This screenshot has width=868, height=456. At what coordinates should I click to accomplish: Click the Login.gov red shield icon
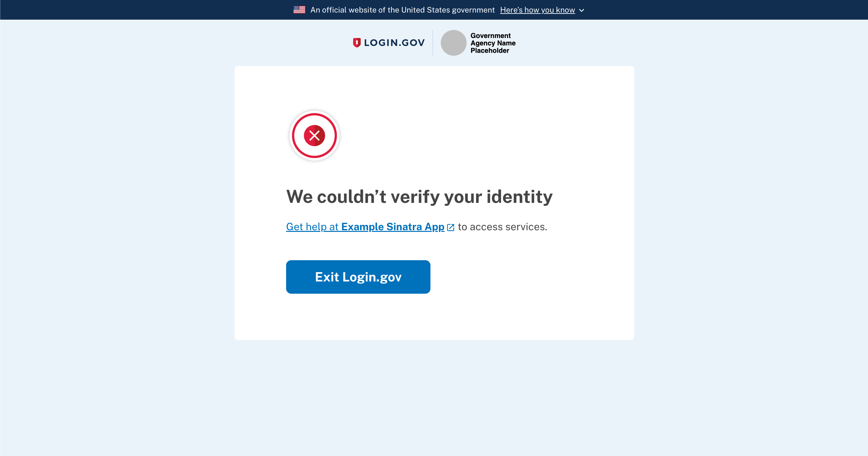pyautogui.click(x=356, y=43)
